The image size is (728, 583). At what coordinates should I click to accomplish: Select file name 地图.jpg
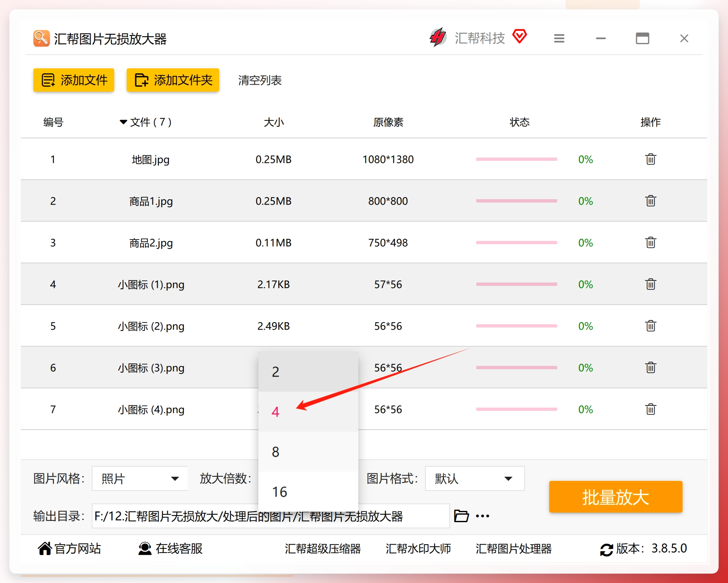coord(150,160)
